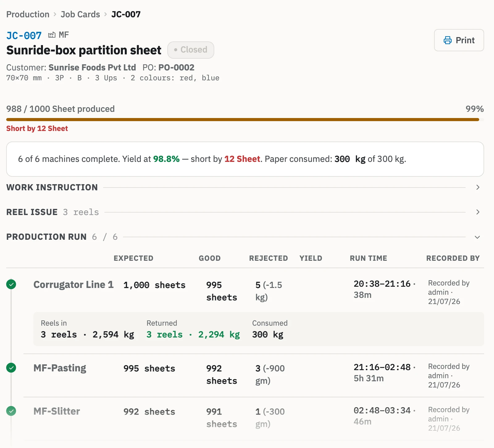Click Returned '3 reels · 2,294 kg' value
Screen dimensions: 494x448
point(193,335)
